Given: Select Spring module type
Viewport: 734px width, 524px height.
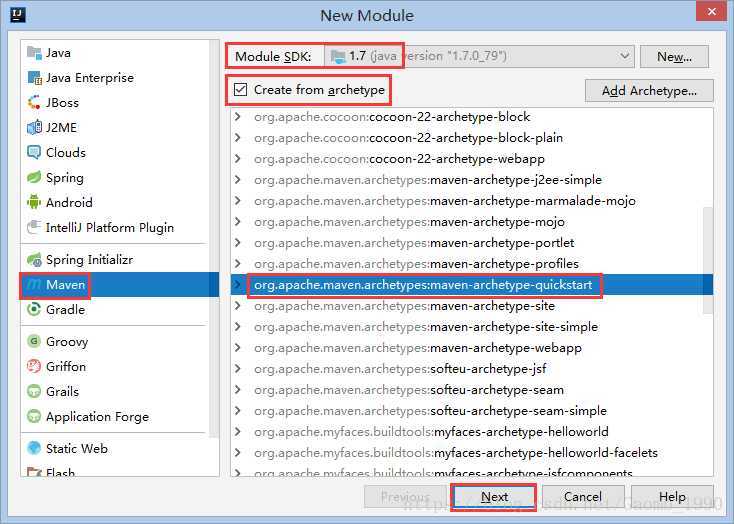Looking at the screenshot, I should pos(115,177).
